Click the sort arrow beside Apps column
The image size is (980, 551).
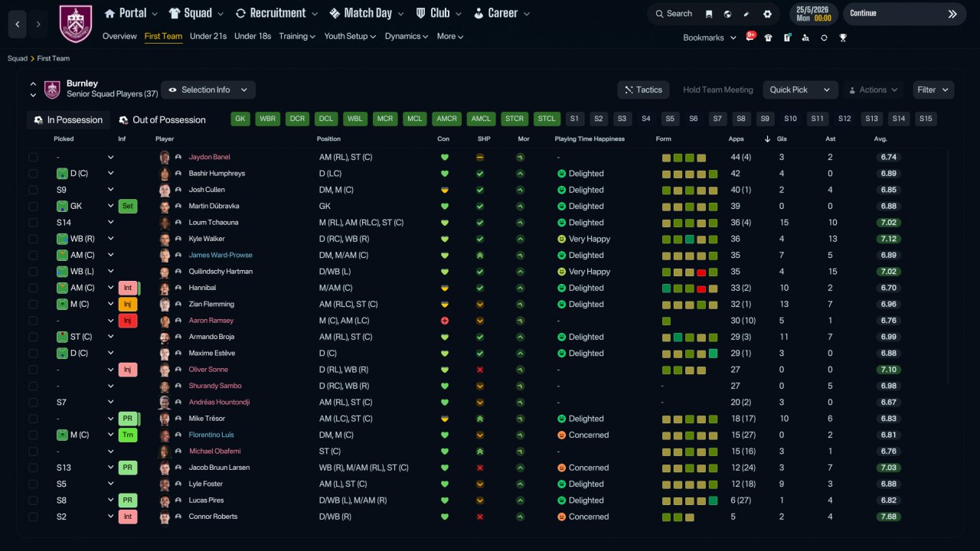pyautogui.click(x=768, y=139)
